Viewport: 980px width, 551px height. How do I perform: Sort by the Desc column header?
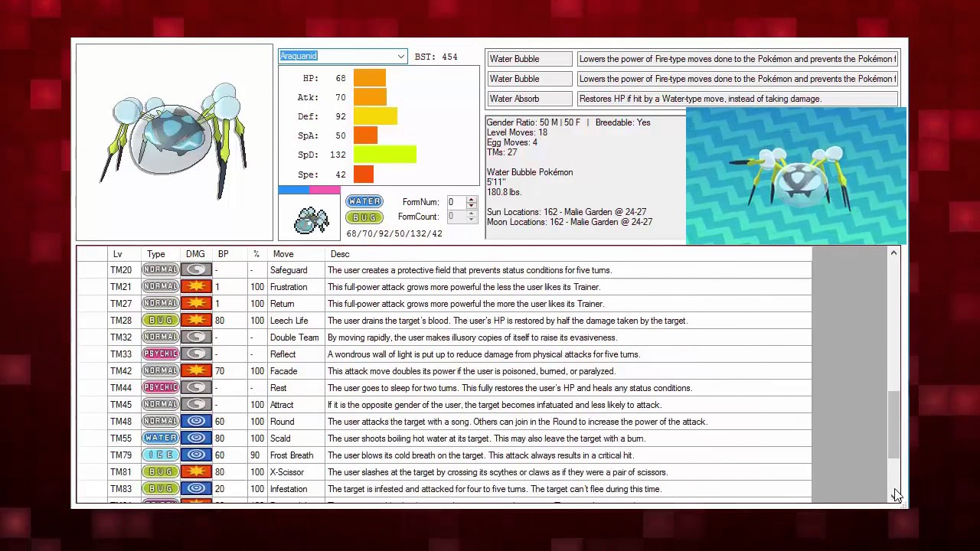(340, 254)
